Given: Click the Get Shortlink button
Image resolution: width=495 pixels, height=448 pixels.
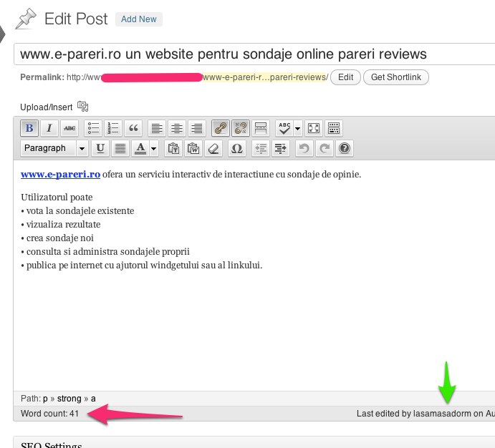Looking at the screenshot, I should click(396, 77).
